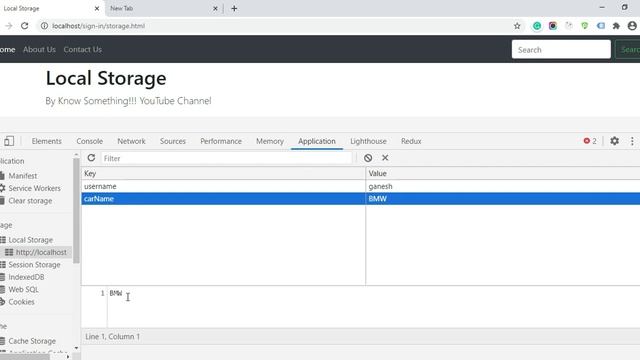The image size is (640, 360).
Task: Open the Console panel tab
Action: [89, 141]
